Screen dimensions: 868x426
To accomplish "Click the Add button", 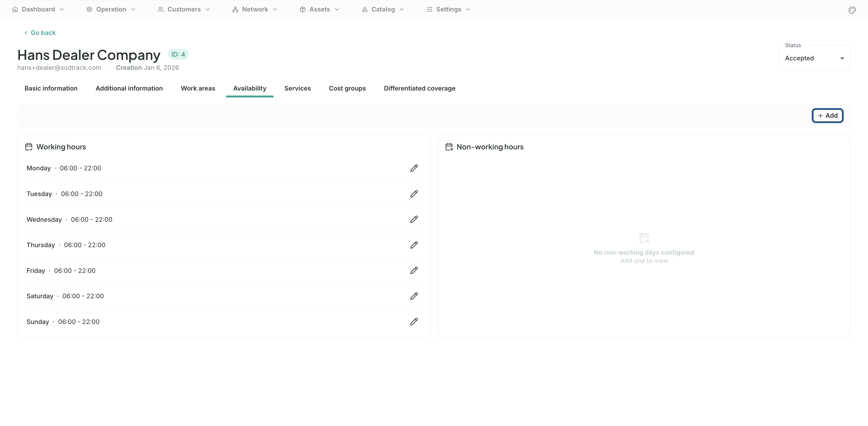I will tap(827, 115).
